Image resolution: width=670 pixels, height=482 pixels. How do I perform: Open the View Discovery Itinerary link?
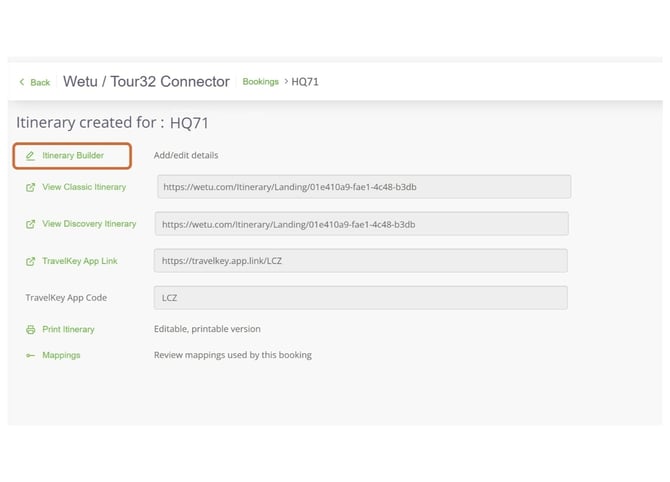click(89, 224)
